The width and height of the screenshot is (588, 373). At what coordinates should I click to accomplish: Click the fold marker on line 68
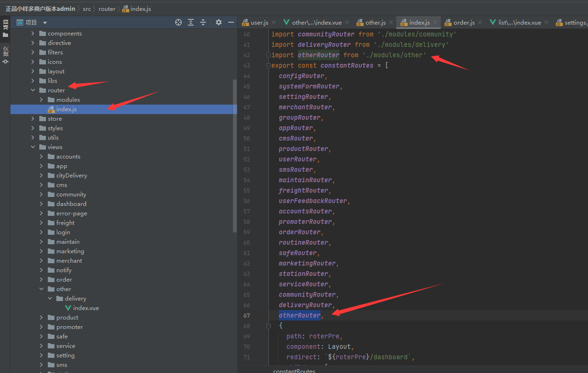click(x=267, y=326)
